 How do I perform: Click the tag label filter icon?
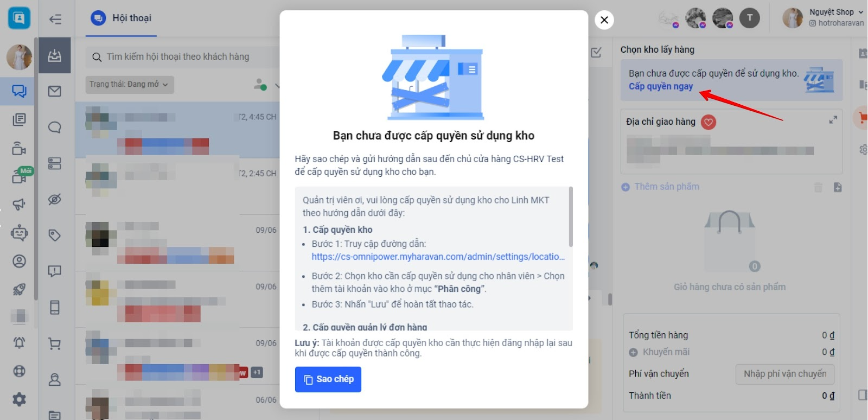(x=55, y=235)
